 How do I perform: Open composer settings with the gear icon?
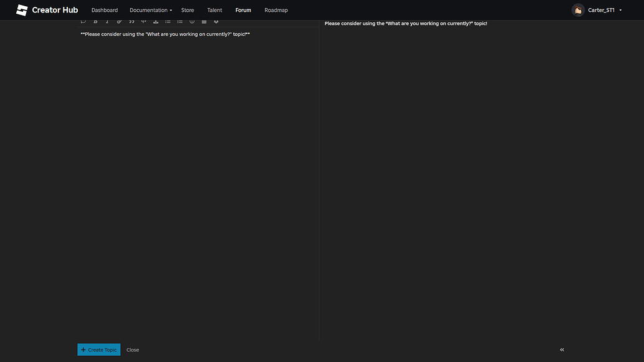(215, 21)
